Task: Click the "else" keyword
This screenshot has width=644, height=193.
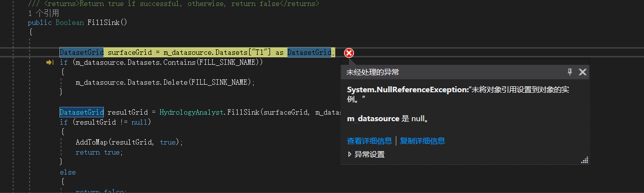Action: [68, 172]
